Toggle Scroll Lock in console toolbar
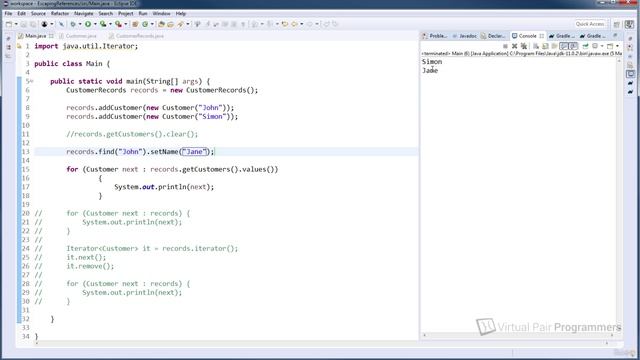 545,46
